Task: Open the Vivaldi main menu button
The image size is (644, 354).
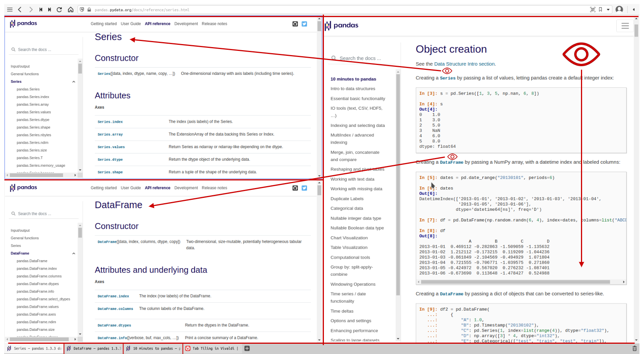Action: (10, 9)
